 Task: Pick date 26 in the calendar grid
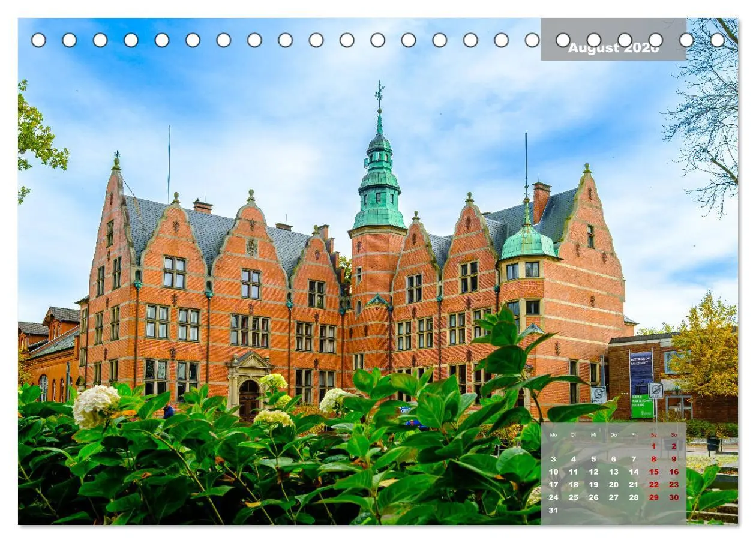[x=593, y=497]
